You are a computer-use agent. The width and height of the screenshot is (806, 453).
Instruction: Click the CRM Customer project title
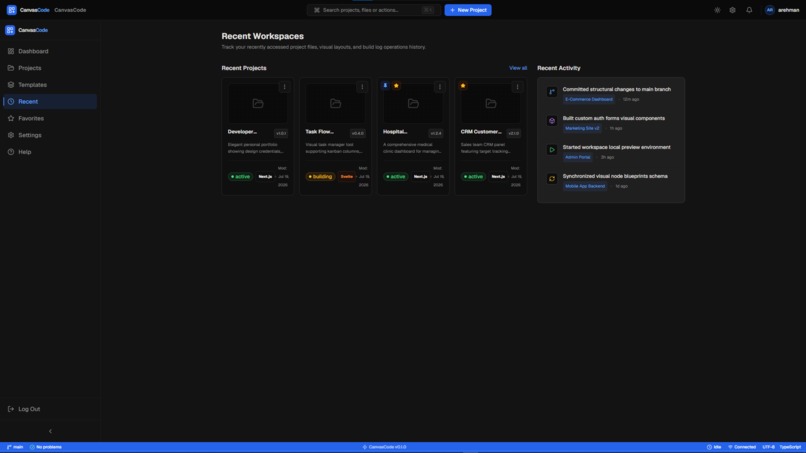tap(481, 132)
